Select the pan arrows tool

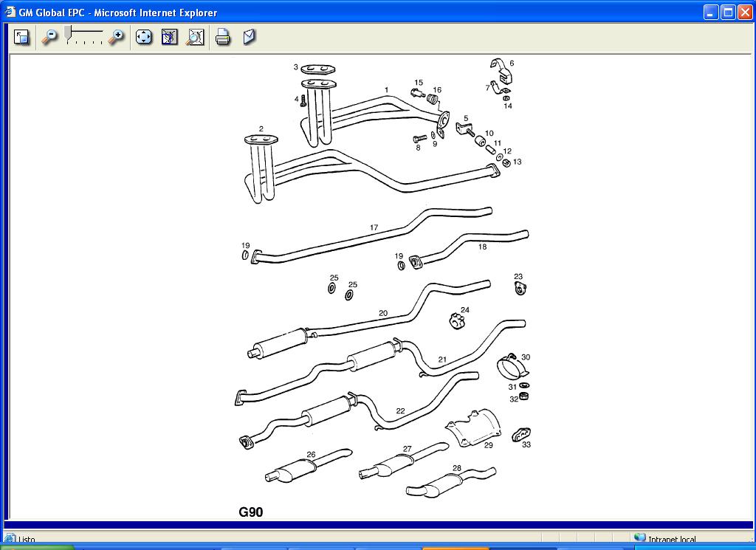tap(144, 37)
